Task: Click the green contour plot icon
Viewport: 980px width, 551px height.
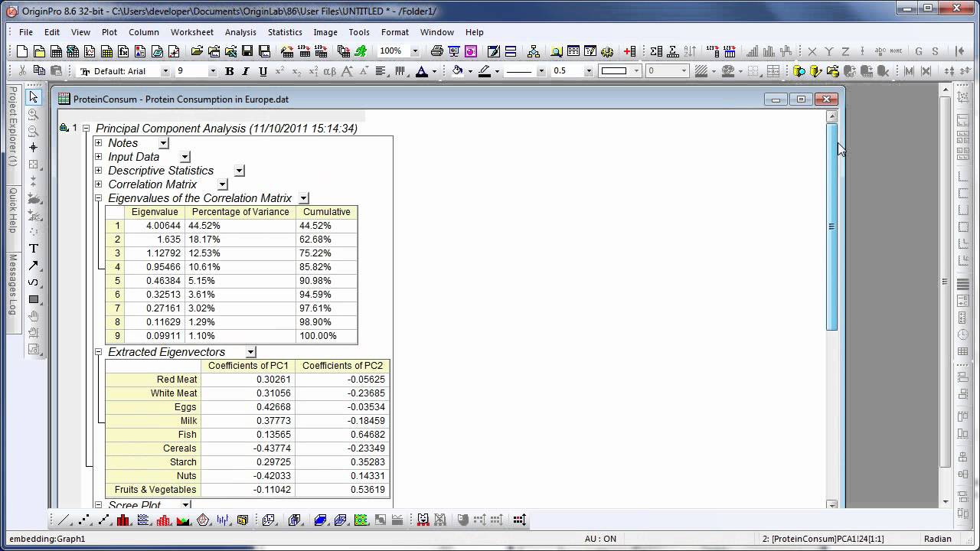Action: [361, 520]
